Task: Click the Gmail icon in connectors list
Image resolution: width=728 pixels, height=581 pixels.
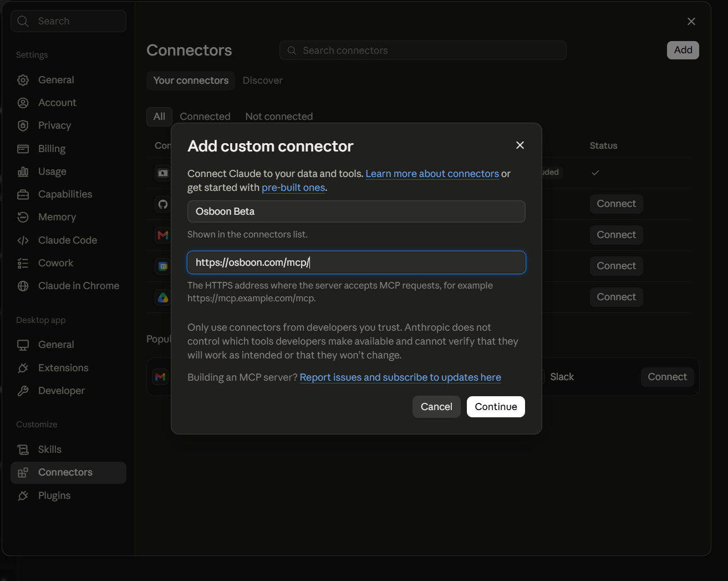Action: pyautogui.click(x=162, y=235)
